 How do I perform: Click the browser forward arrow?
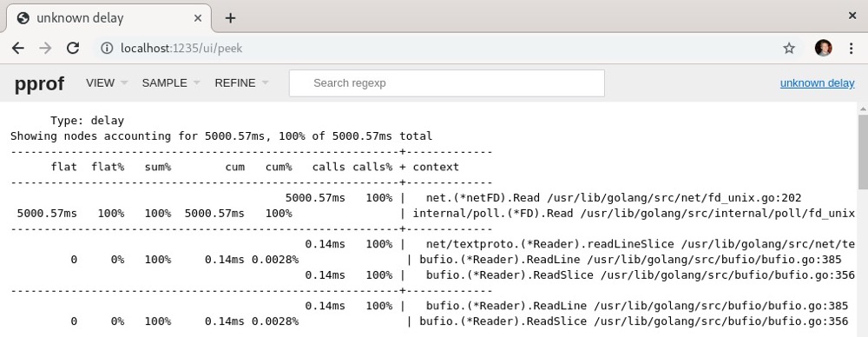coord(45,49)
